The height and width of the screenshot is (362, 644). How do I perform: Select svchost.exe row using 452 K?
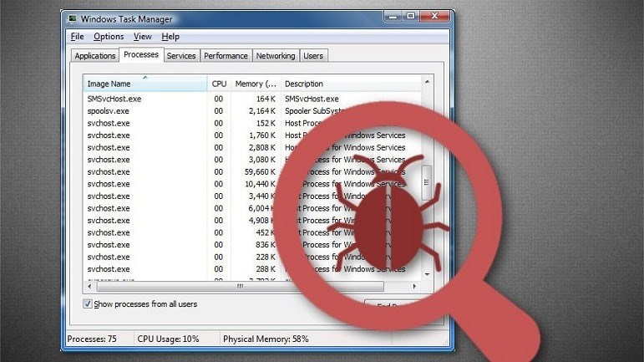pyautogui.click(x=252, y=232)
